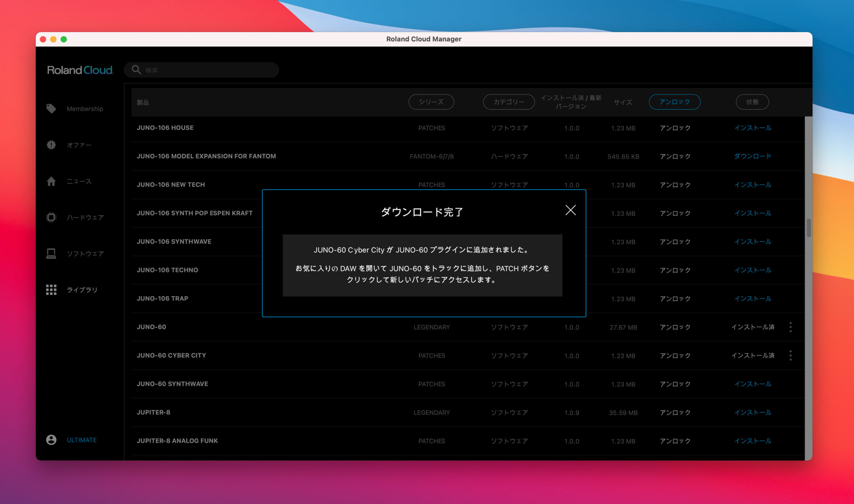Click the 35.59 MB size value
Viewport: 854px width, 504px height.
(x=623, y=413)
